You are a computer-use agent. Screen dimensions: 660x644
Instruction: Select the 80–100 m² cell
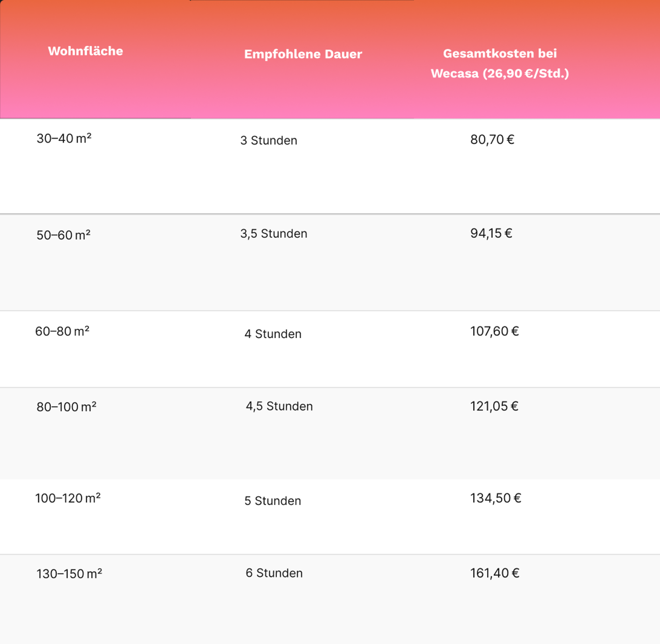click(x=66, y=407)
